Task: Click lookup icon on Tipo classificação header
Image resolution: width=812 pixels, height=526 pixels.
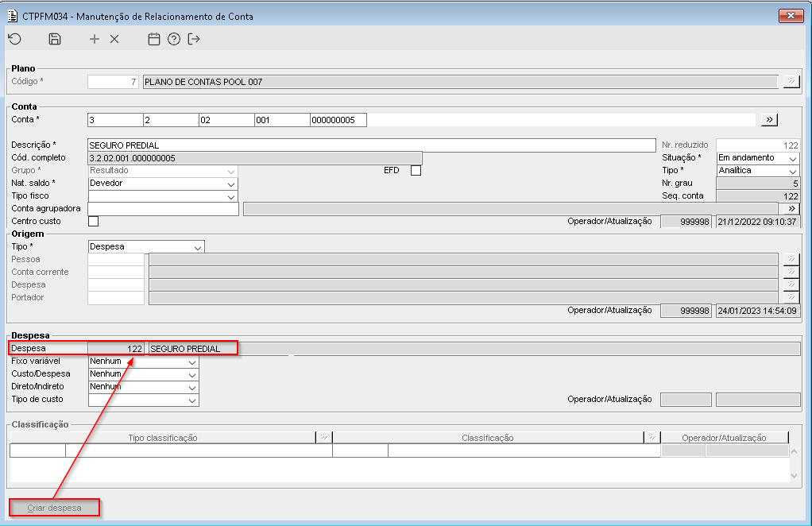Action: click(323, 438)
